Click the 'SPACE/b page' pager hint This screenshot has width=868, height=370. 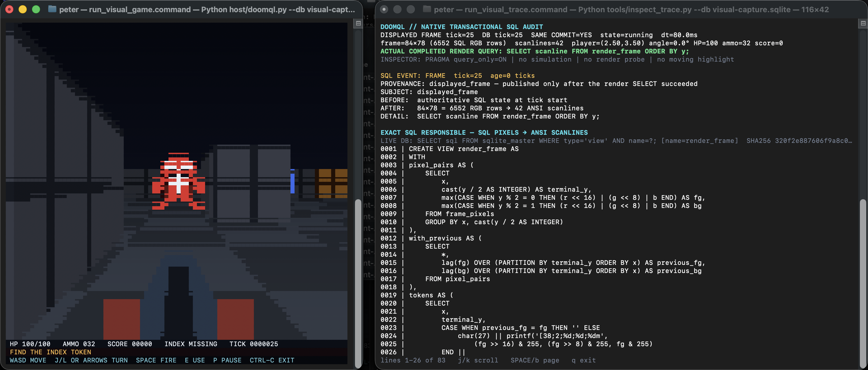(x=535, y=360)
